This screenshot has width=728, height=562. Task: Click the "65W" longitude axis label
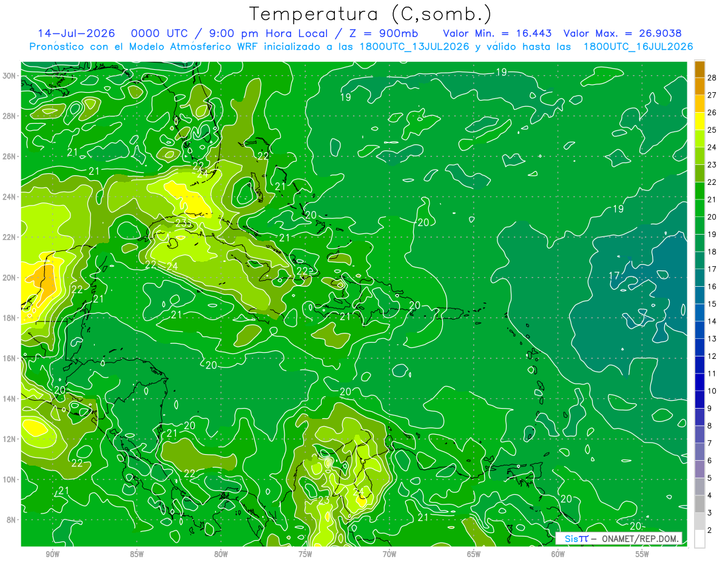point(474,555)
